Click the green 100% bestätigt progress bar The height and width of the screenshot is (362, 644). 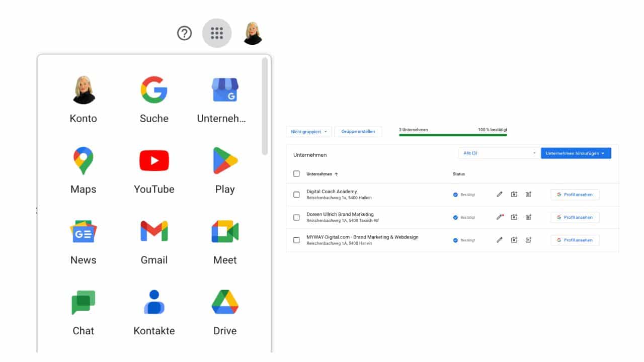click(453, 136)
